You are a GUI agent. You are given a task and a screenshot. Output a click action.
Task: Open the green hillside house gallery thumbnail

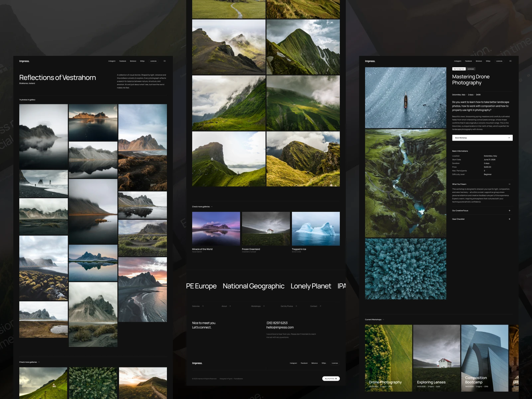pyautogui.click(x=43, y=383)
